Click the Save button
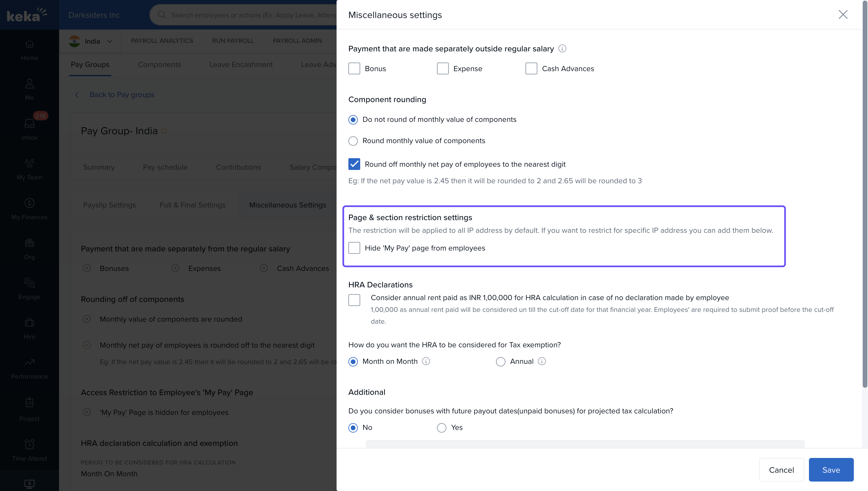 [x=831, y=470]
